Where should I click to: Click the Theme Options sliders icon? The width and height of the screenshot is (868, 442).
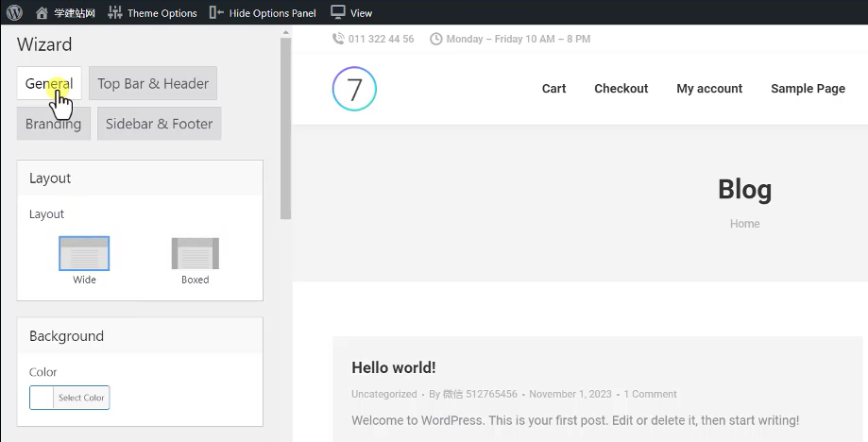point(114,12)
